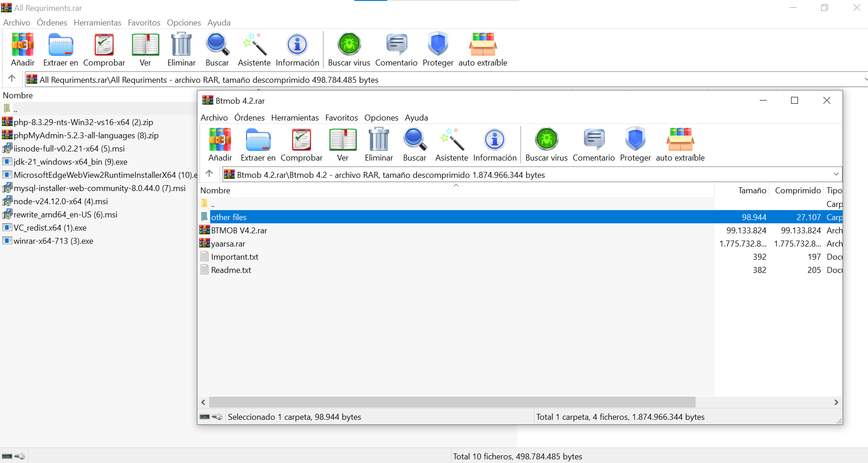Image resolution: width=868 pixels, height=463 pixels.
Task: Run Buscar virus in Btmob 4.2.rar window
Action: point(546,144)
